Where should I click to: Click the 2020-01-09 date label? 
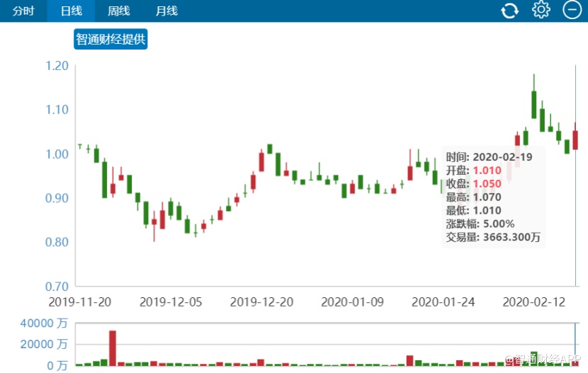pos(353,302)
